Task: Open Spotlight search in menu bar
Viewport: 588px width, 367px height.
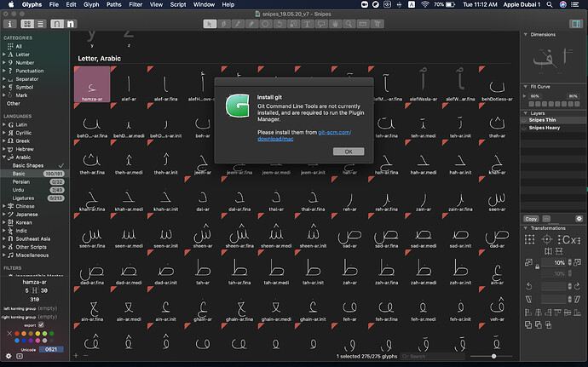Action: coord(550,4)
